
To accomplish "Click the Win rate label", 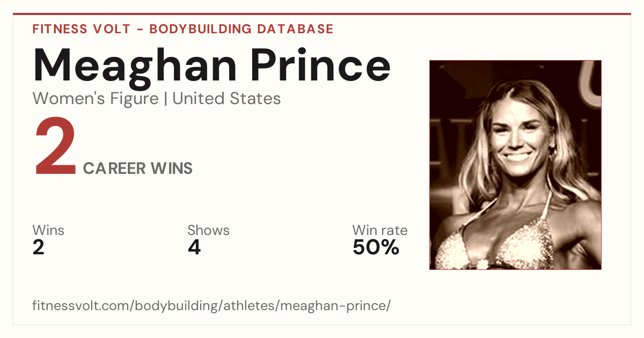I will [380, 231].
